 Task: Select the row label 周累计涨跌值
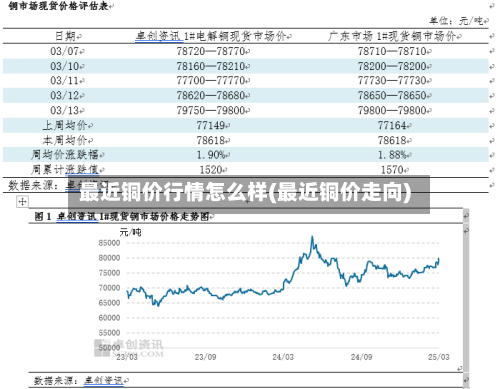tap(65, 170)
